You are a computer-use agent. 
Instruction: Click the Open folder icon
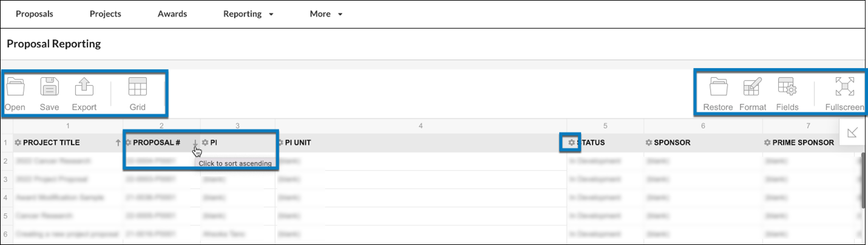pyautogui.click(x=15, y=88)
